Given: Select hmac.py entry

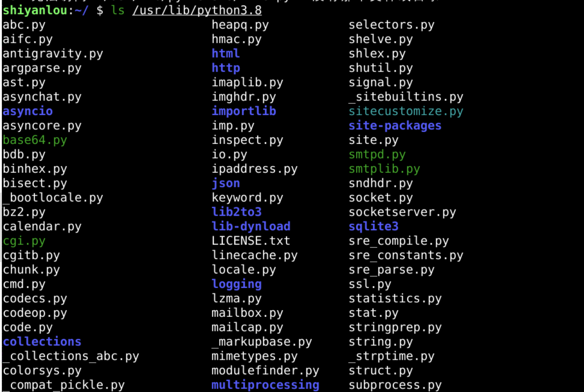Looking at the screenshot, I should tap(237, 39).
